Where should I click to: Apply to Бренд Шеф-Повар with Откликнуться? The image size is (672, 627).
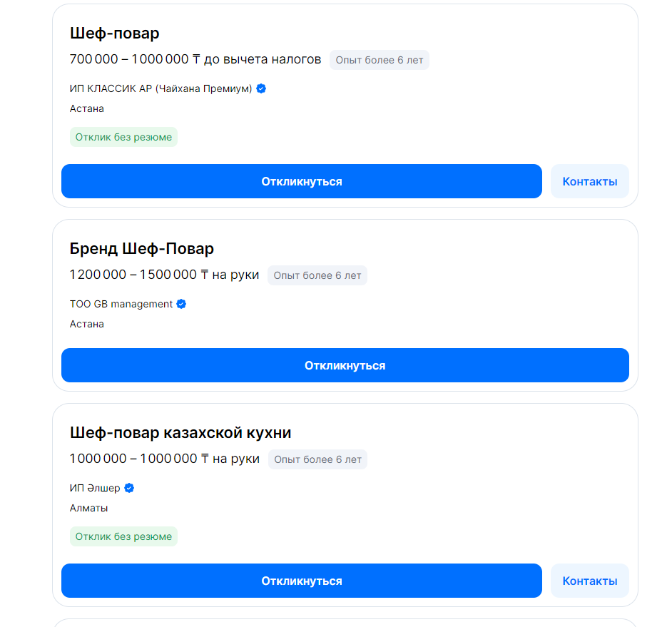pos(345,365)
